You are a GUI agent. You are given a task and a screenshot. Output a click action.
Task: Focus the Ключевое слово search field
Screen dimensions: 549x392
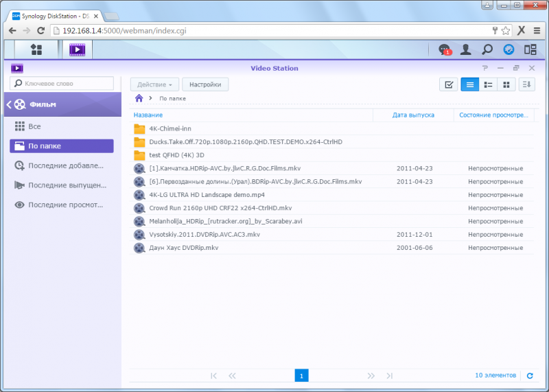62,83
